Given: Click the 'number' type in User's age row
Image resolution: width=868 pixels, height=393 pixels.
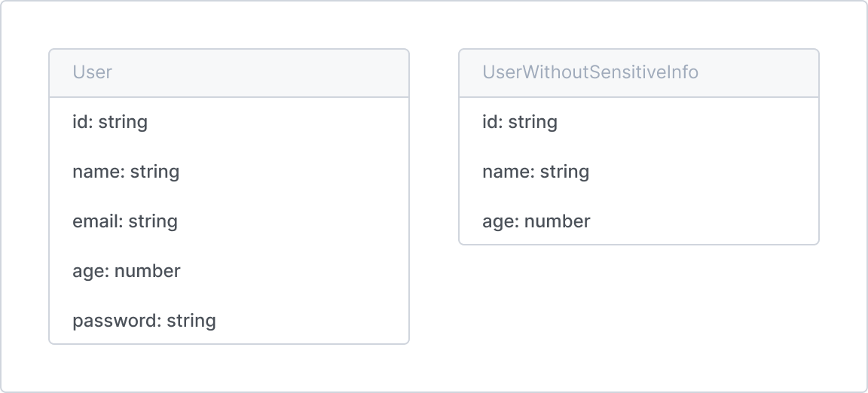Looking at the screenshot, I should pos(147,271).
